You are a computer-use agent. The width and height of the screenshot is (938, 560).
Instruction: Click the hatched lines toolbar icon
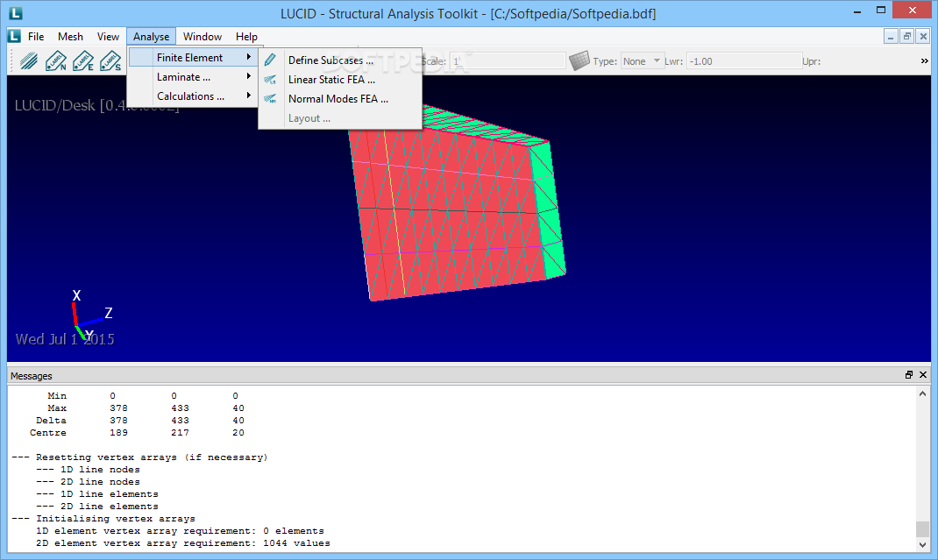click(x=28, y=61)
